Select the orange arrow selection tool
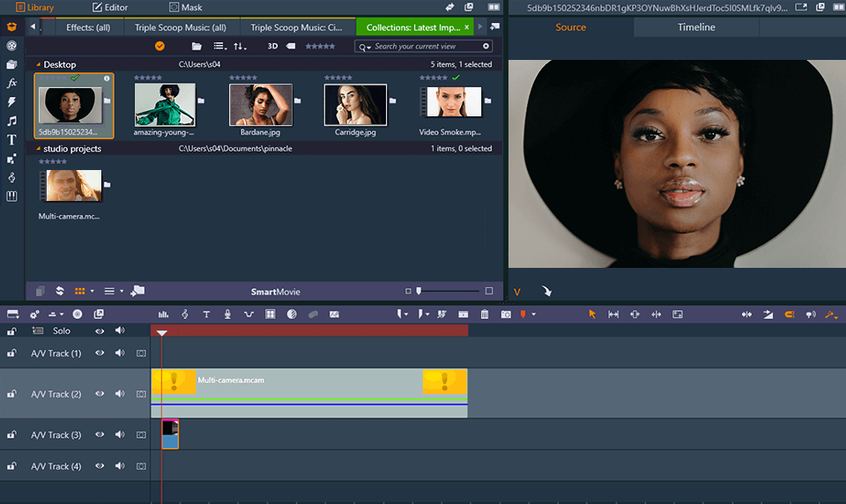Screen dimensions: 846x504 [592, 315]
